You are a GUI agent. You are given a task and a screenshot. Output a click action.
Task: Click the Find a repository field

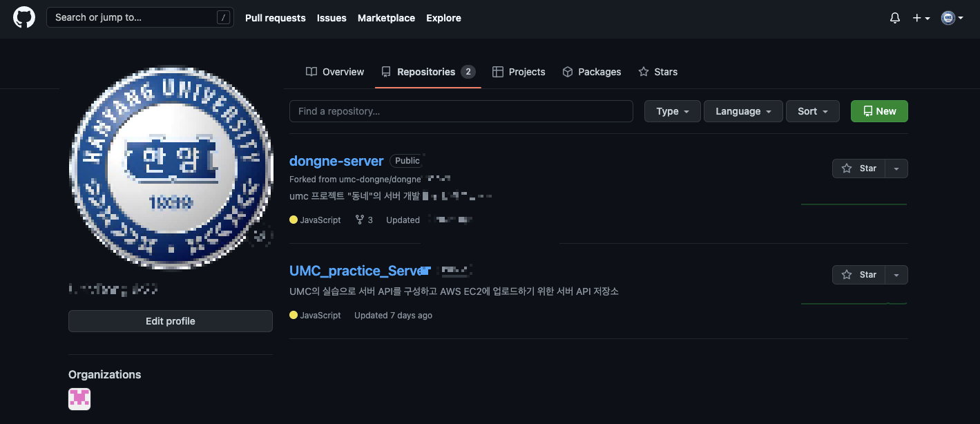461,111
